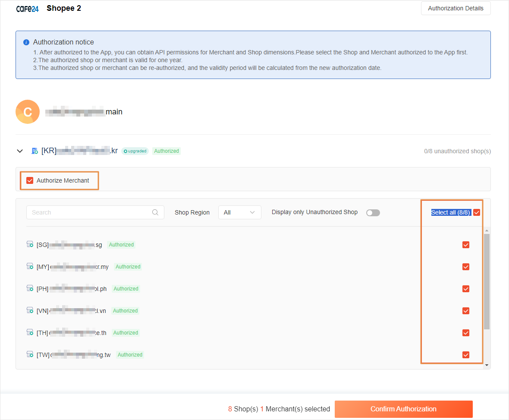Click the shop icon for the VN shop

(x=30, y=310)
